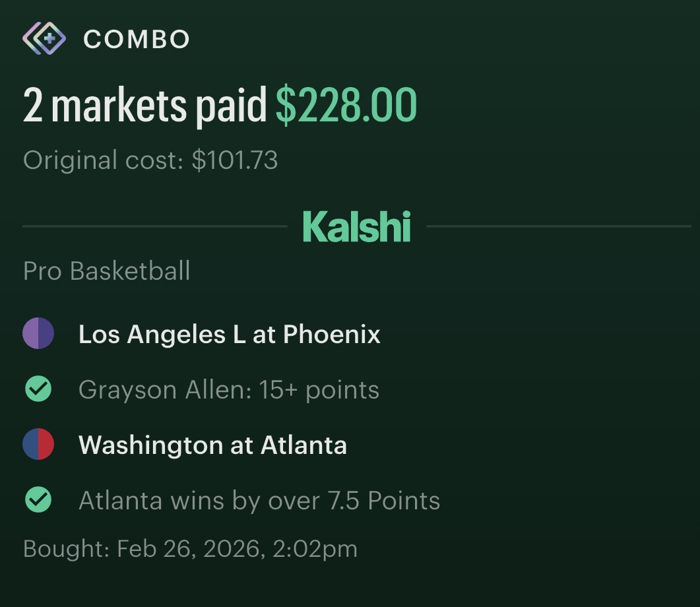Click the Feb 26, 2026 purchase date
700x607 pixels.
(x=187, y=549)
